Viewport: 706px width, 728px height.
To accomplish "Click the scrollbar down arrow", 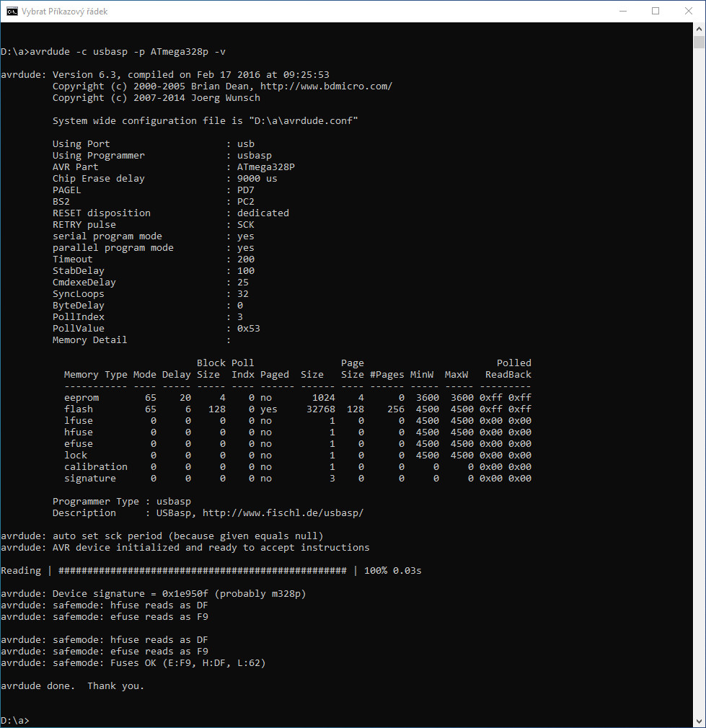I will coord(699,721).
